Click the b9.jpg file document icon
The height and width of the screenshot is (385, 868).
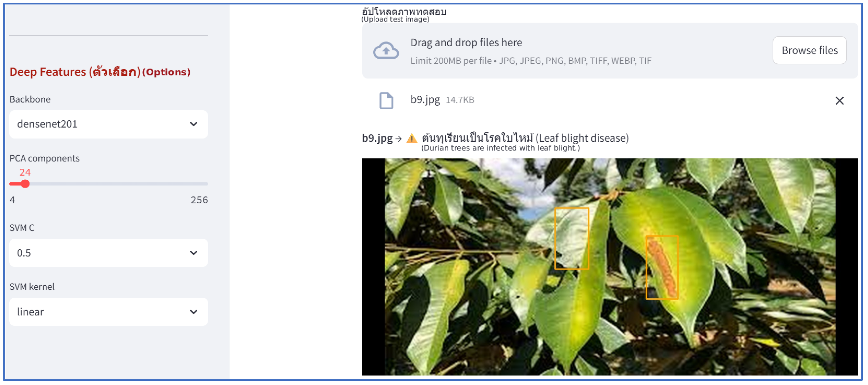coord(386,100)
